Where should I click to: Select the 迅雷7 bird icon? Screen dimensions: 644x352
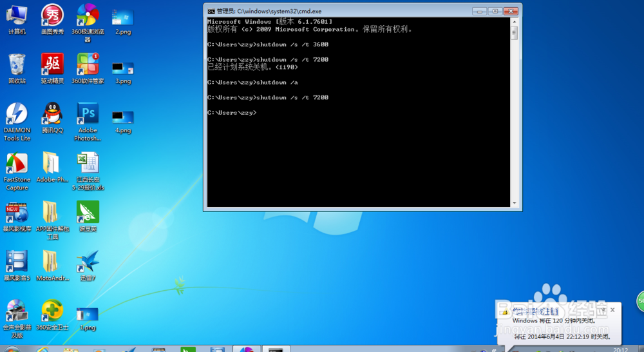pos(88,266)
